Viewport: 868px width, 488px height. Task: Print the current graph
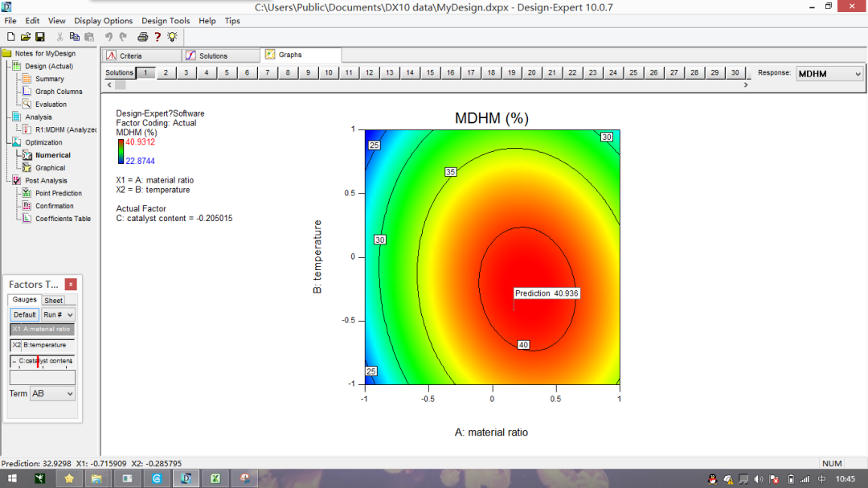coord(143,37)
